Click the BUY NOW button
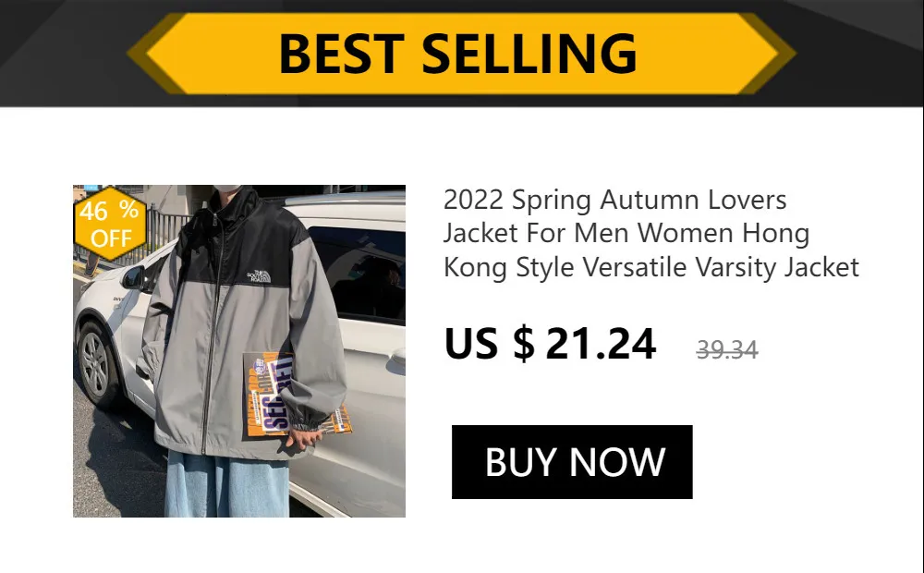 (x=572, y=461)
